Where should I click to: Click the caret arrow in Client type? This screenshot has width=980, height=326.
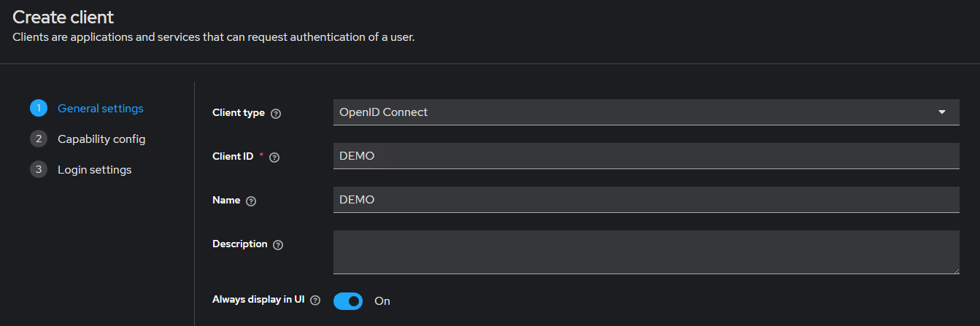[x=942, y=112]
